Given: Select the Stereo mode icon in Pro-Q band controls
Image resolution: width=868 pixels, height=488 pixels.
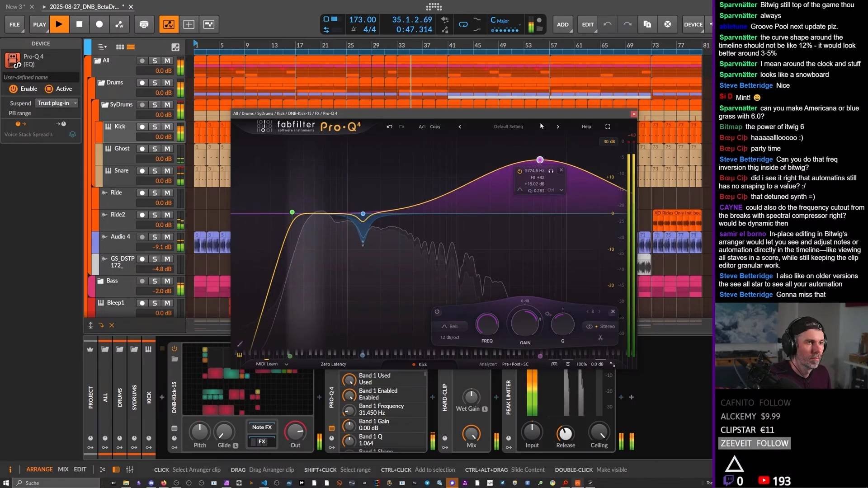Looking at the screenshot, I should tap(589, 326).
